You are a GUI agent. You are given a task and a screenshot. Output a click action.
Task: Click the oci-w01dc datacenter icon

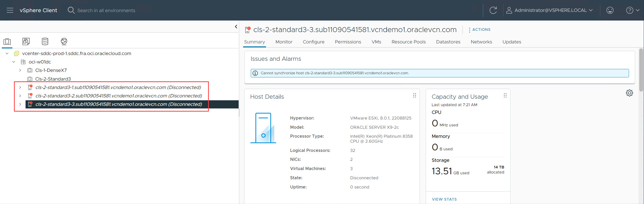tap(23, 62)
